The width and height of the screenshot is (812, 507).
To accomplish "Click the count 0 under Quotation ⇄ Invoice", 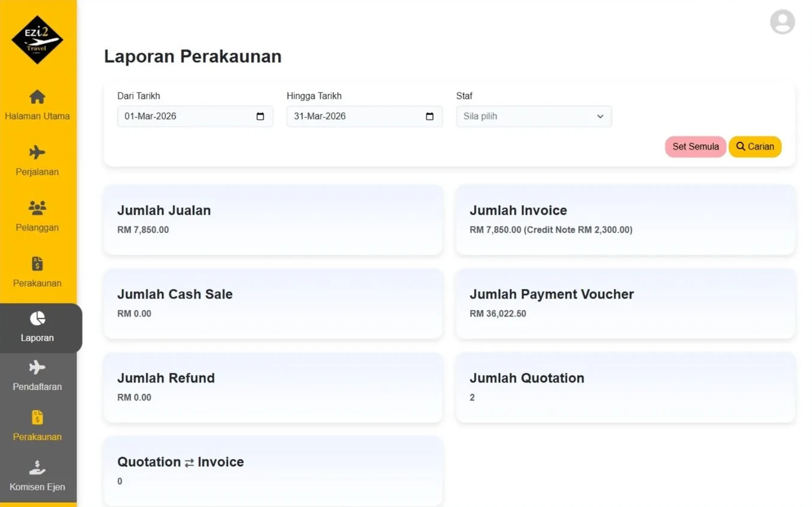I will (120, 481).
